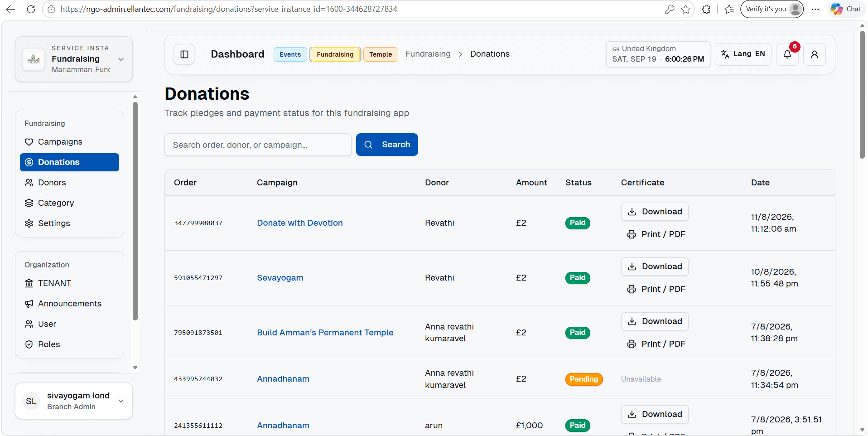
Task: Click the Mariamman organization logo
Action: [x=34, y=59]
